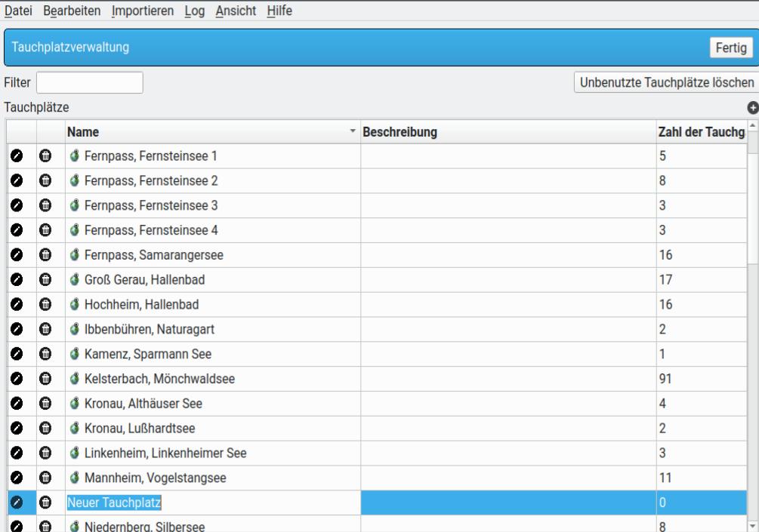Click trash icon for Groß Gerau, Hallenbad
759x532 pixels.
(x=45, y=280)
